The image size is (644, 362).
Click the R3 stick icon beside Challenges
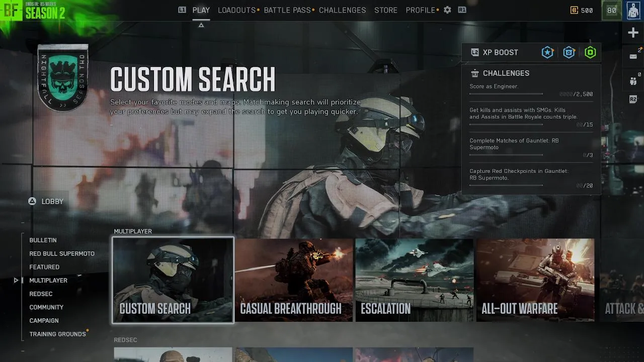point(474,73)
